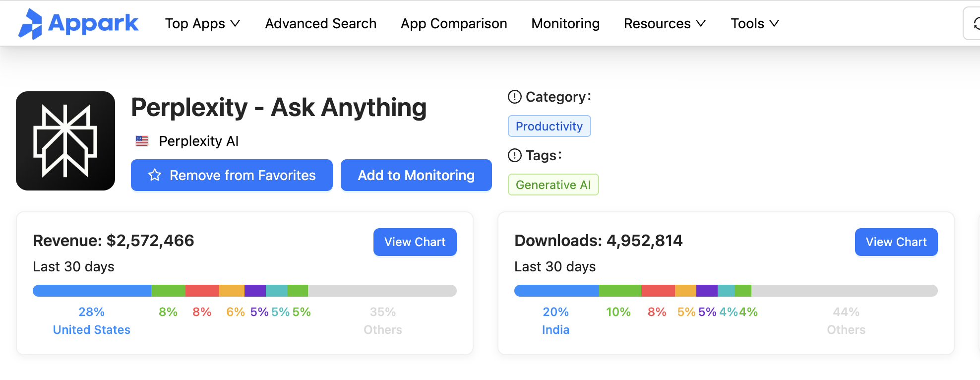Click the Tags info icon
Viewport: 980px width, 380px height.
pyautogui.click(x=515, y=155)
